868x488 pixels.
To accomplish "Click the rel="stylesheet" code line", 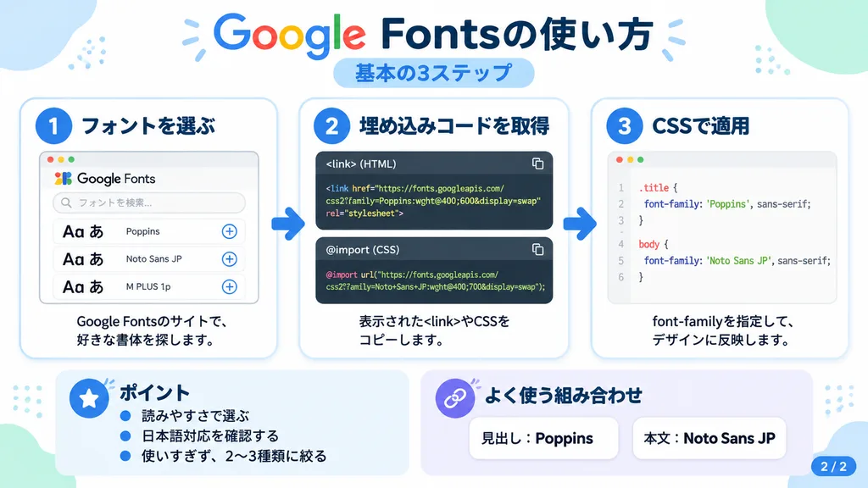I will [364, 213].
